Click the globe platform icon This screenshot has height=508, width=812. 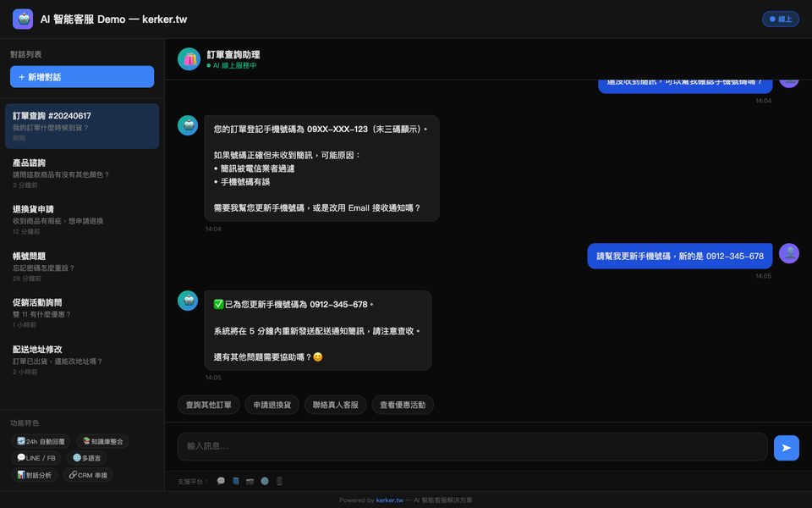coord(265,481)
